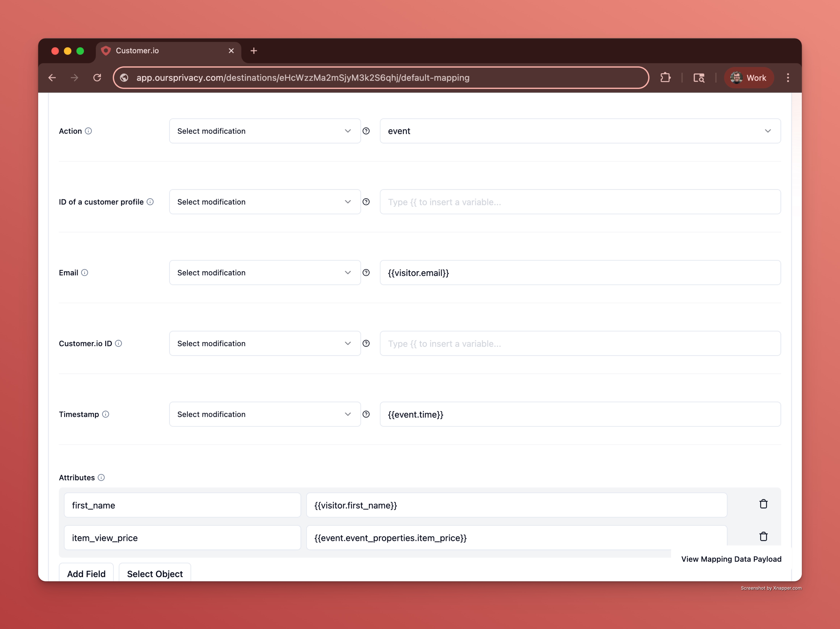Image resolution: width=840 pixels, height=629 pixels.
Task: Select the Customer.io browser tab
Action: pyautogui.click(x=169, y=51)
